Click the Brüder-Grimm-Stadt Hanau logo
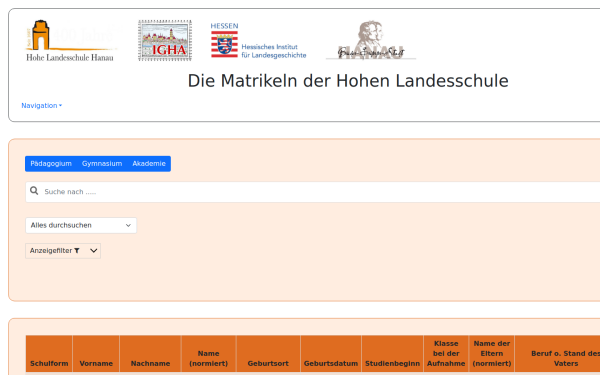This screenshot has width=600, height=375. 371,40
